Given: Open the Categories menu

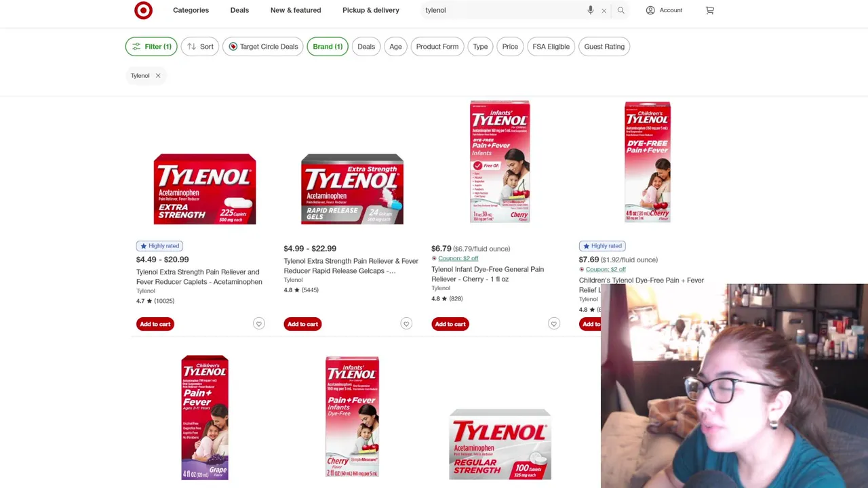Looking at the screenshot, I should (191, 10).
